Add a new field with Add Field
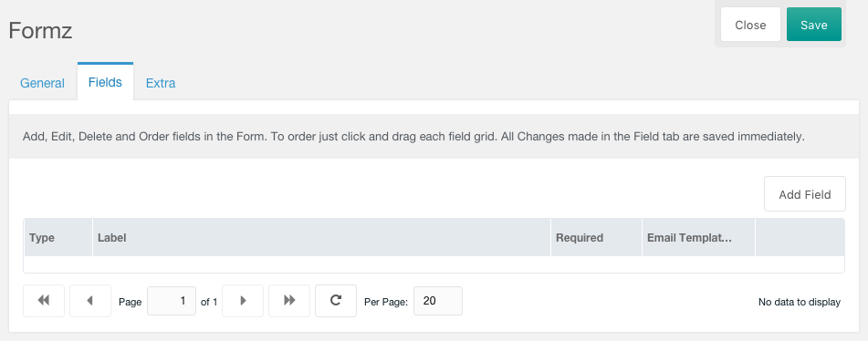The height and width of the screenshot is (341, 868). click(805, 194)
